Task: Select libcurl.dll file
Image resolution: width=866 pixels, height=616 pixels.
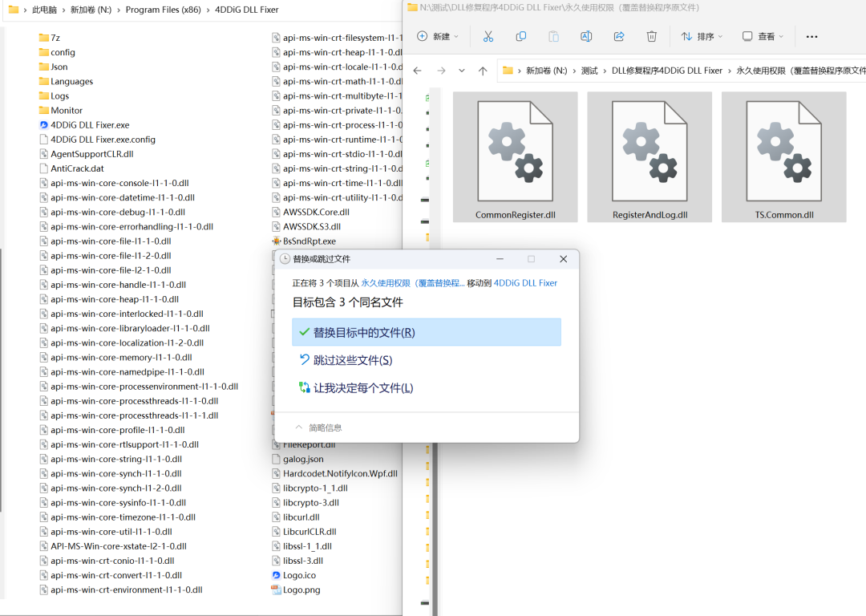Action: pos(295,517)
